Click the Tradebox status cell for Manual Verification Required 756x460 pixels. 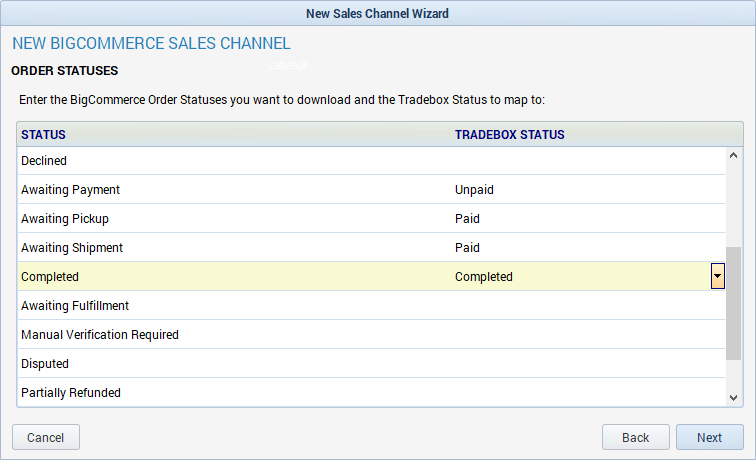[x=588, y=334]
